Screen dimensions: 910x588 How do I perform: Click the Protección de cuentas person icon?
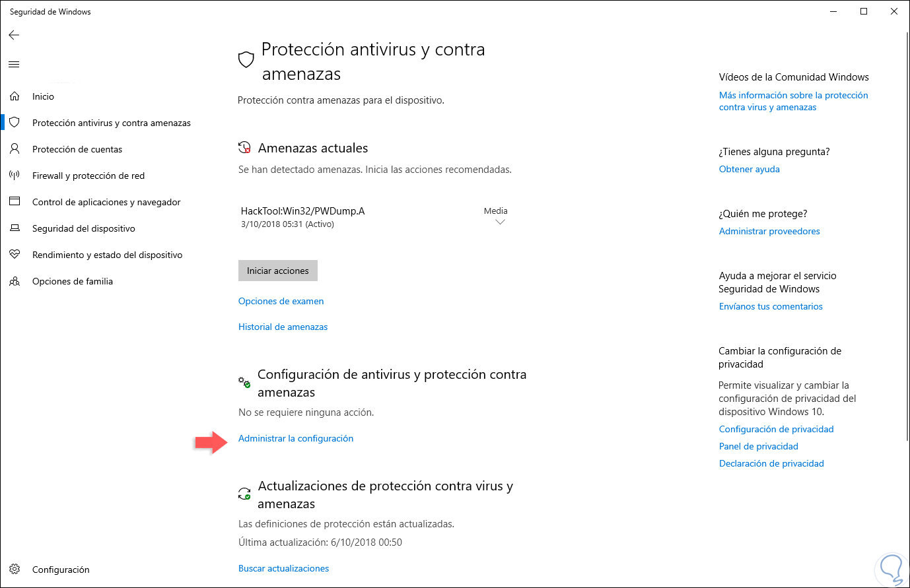coord(15,149)
